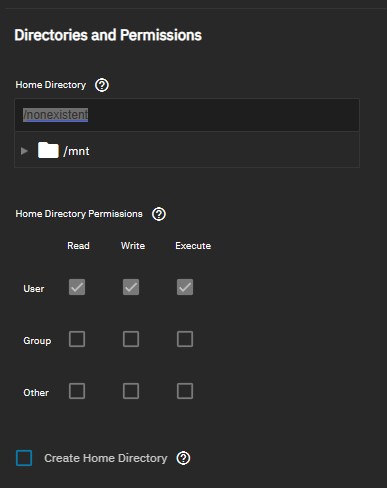Click the /nonexistent Home Directory field
387x488 pixels.
pos(187,115)
